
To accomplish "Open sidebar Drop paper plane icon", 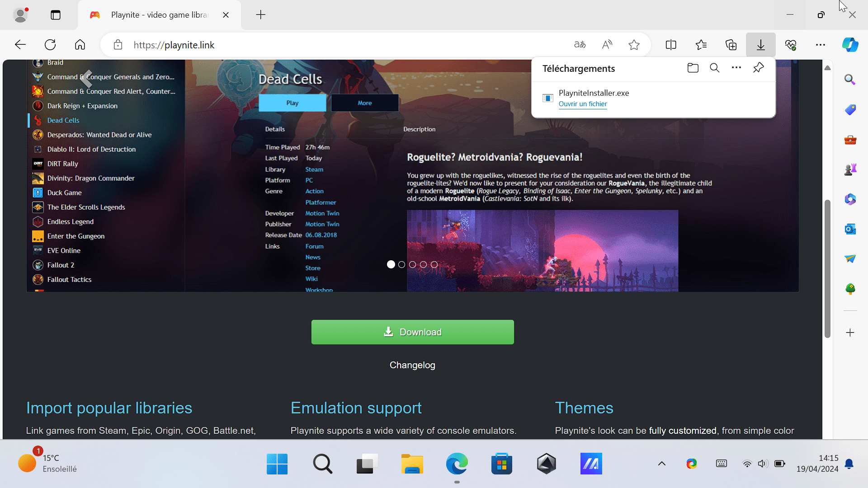I will pyautogui.click(x=850, y=259).
